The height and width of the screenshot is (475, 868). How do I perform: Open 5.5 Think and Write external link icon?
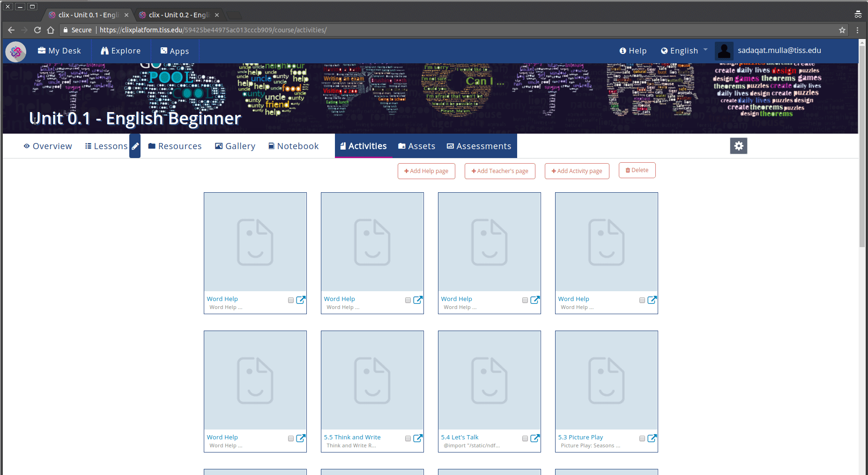[x=418, y=438]
